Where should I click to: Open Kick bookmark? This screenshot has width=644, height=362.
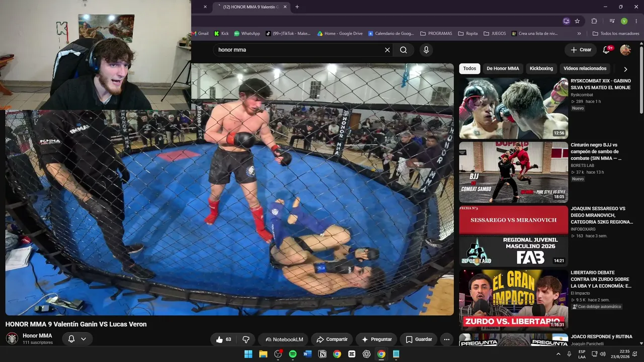(x=221, y=34)
